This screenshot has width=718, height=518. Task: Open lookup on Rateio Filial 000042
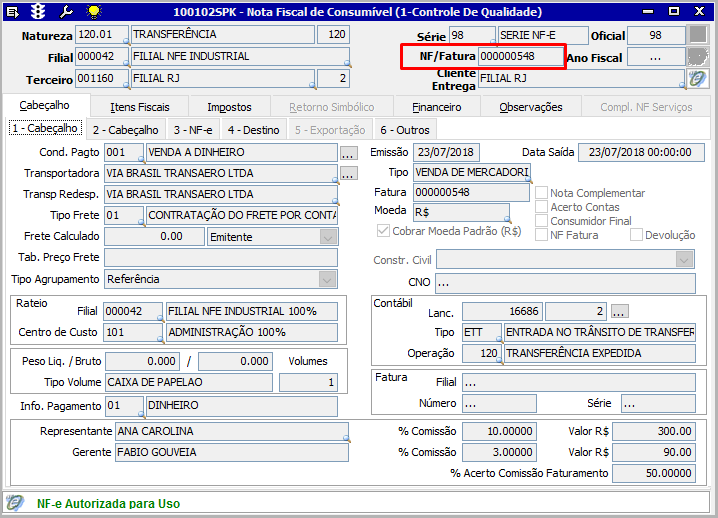160,319
